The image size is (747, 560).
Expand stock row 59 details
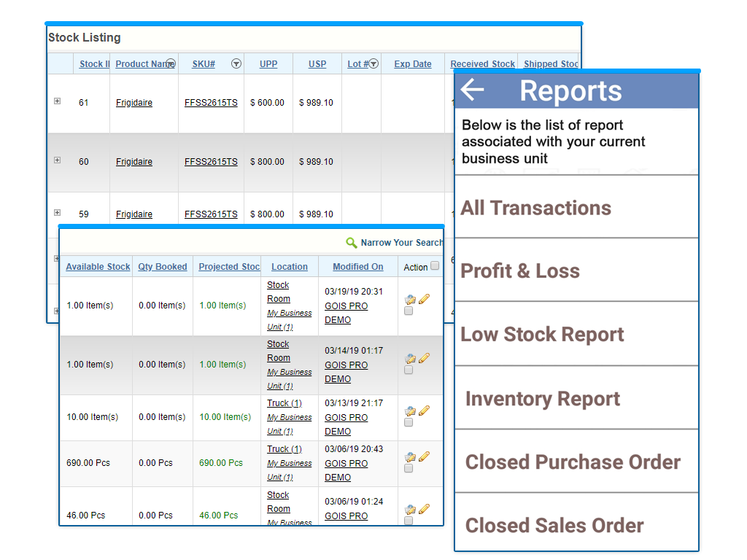click(x=57, y=212)
